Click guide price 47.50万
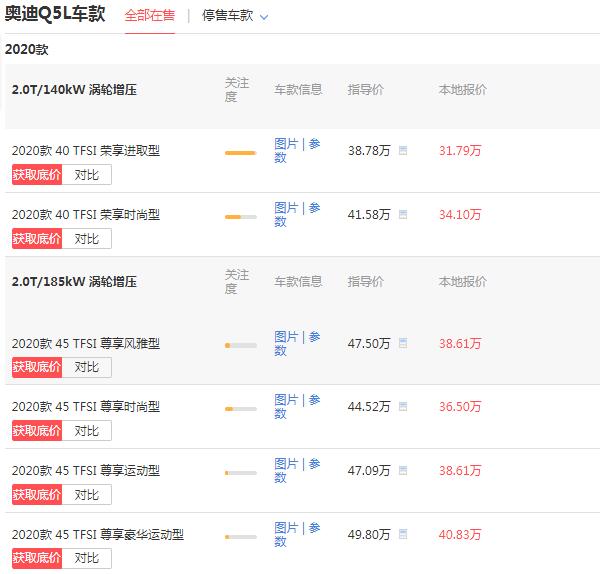This screenshot has height=574, width=600. pos(369,344)
